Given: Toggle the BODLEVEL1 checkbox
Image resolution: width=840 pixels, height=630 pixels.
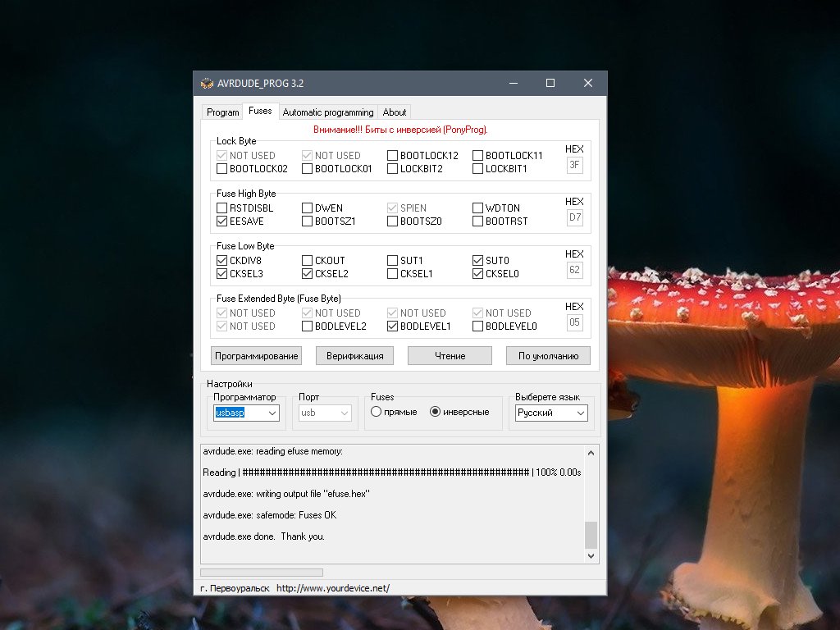Looking at the screenshot, I should (x=393, y=326).
